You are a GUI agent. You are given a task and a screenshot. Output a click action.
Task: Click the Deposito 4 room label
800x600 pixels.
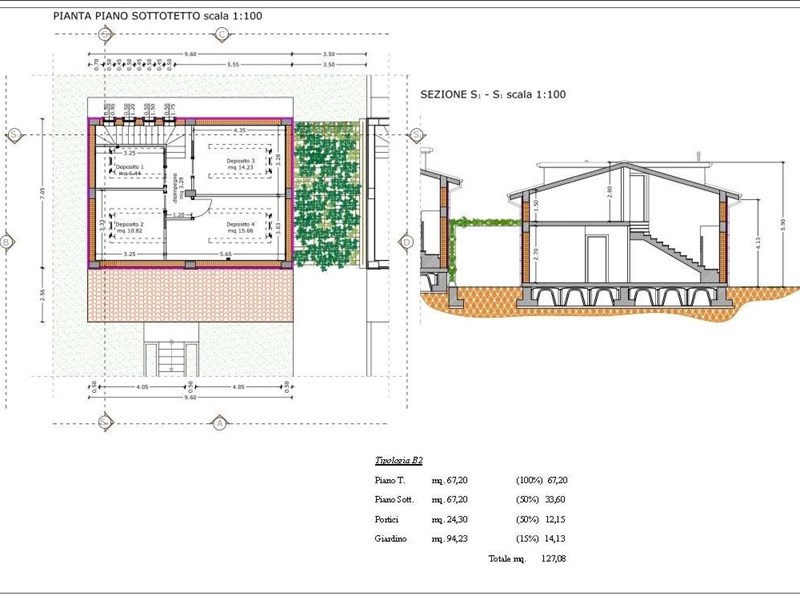click(x=240, y=227)
